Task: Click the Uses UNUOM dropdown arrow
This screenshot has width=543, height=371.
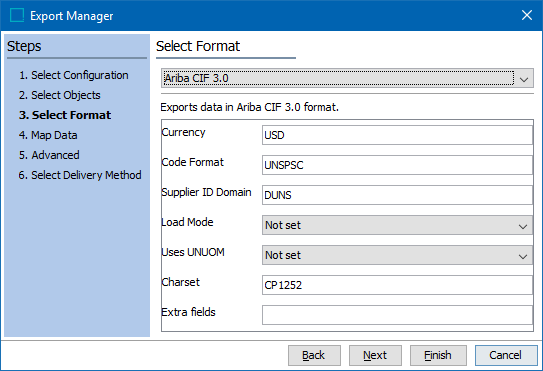Action: (x=523, y=256)
